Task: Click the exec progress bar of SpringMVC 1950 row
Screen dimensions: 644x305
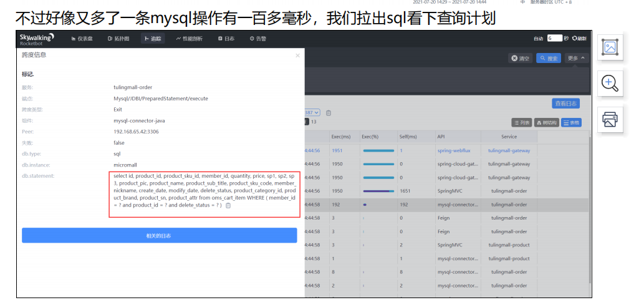Action: (x=378, y=191)
